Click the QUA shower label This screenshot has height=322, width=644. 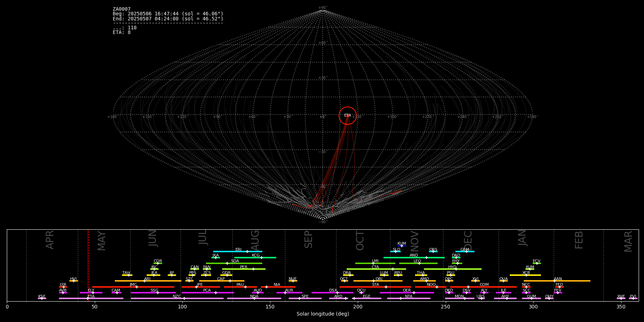[503, 279]
